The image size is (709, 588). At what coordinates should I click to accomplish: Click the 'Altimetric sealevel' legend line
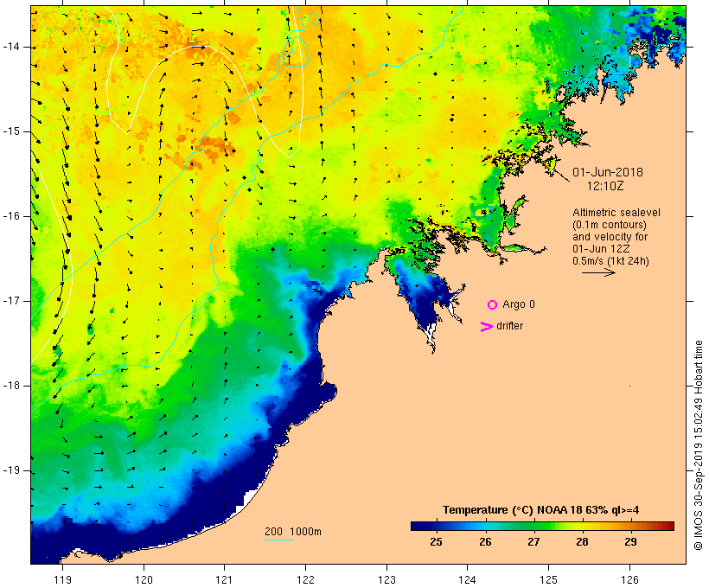click(x=616, y=213)
